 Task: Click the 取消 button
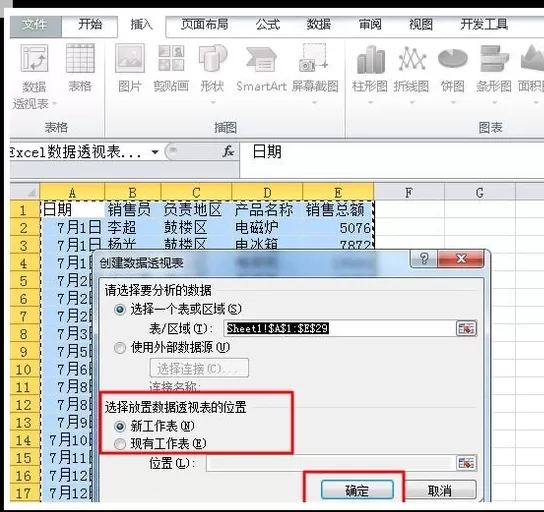coord(439,490)
